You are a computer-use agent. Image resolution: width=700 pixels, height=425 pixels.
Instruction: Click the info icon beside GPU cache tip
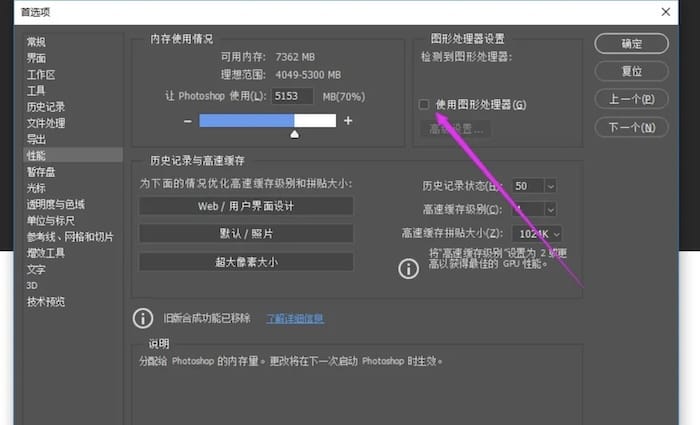point(408,269)
